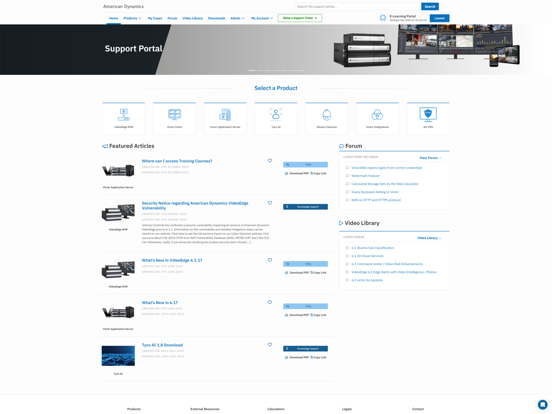
Task: Click the Raise a Support Ticket button
Action: pos(300,18)
